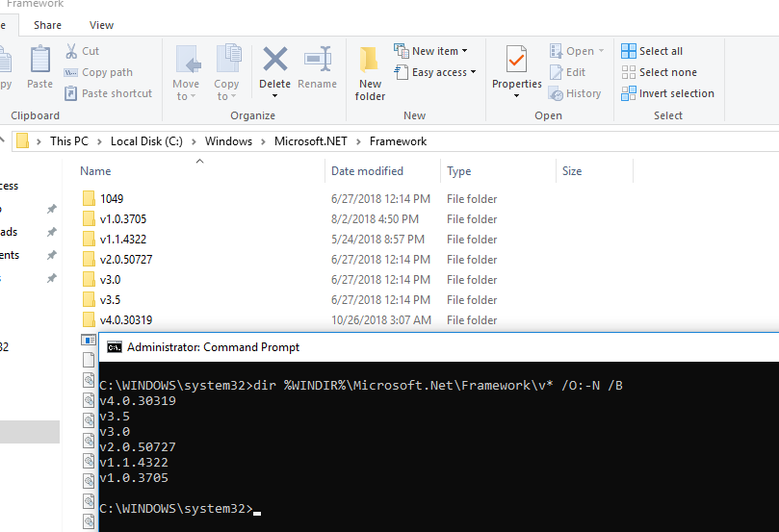Click the Rename icon
The width and height of the screenshot is (779, 532).
(x=318, y=59)
